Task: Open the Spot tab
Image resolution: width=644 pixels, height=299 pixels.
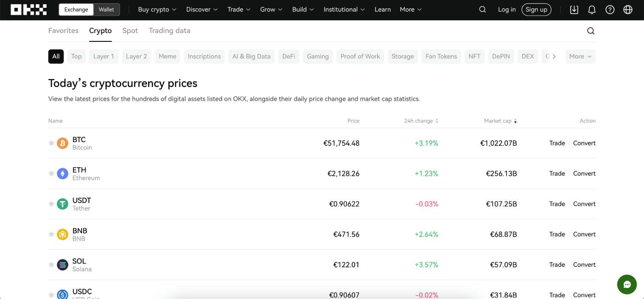Action: click(x=130, y=31)
